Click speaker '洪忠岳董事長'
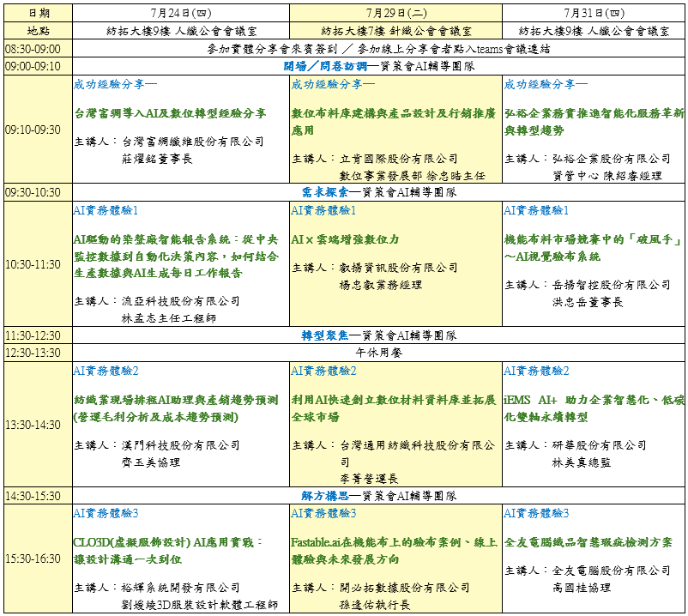This screenshot has height=616, width=688. (588, 302)
